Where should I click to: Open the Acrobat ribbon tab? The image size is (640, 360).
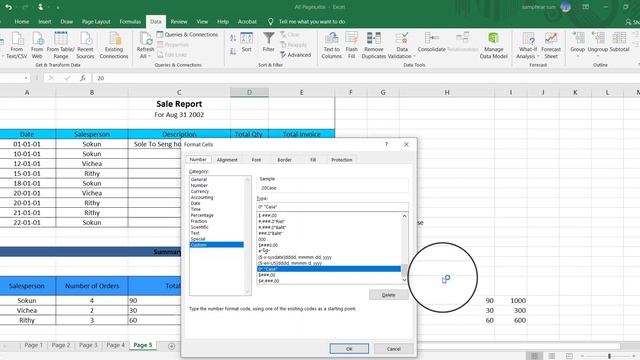pyautogui.click(x=247, y=22)
